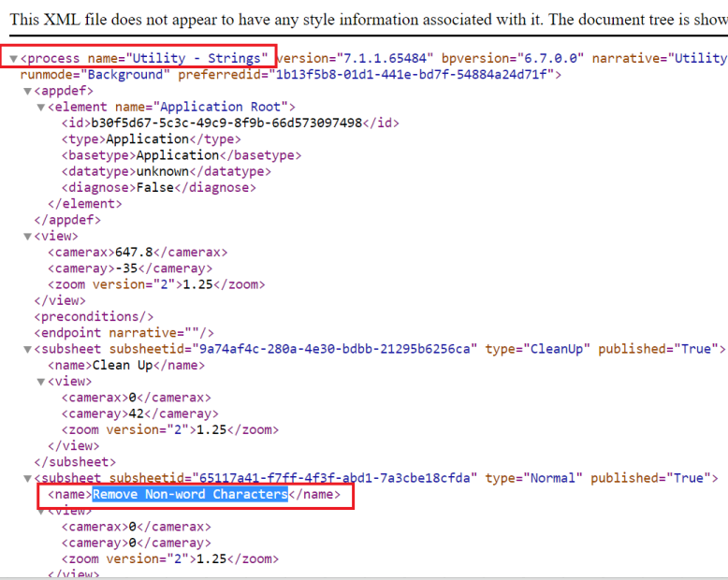Click the endpoint narrative tag
This screenshot has height=580, width=728.
click(x=124, y=333)
